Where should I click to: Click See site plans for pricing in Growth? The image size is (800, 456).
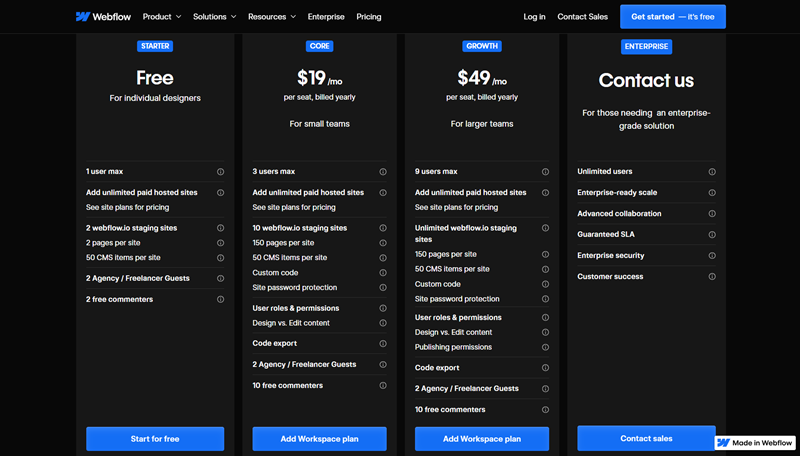pyautogui.click(x=457, y=208)
